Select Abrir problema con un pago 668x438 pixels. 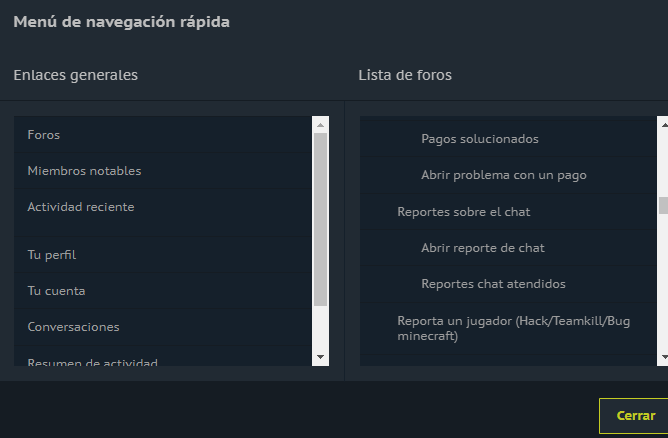[x=503, y=175]
